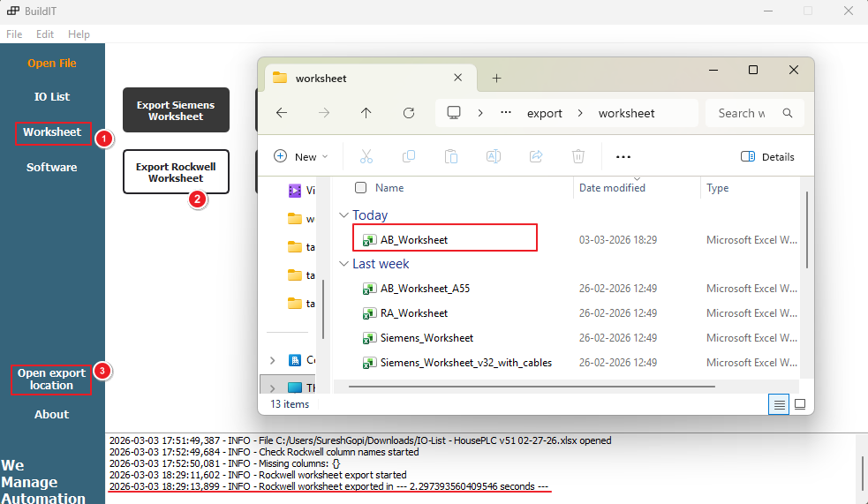Image resolution: width=868 pixels, height=504 pixels.
Task: Open the breadcrumb ellipsis in address bar
Action: (x=505, y=112)
